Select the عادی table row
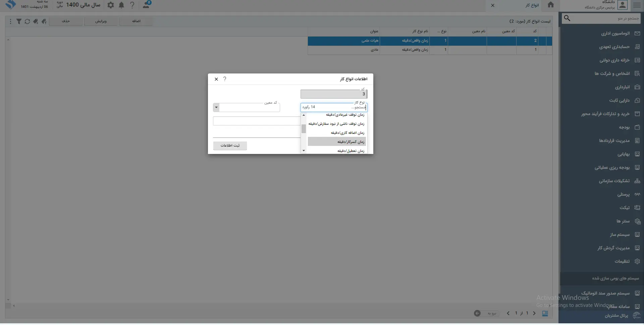 [x=430, y=50]
